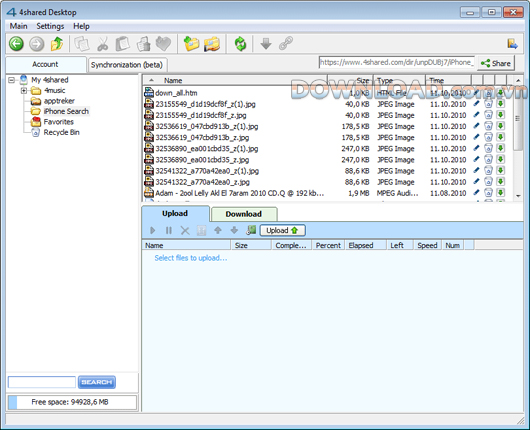Click the file list scroll up arrow
This screenshot has height=430, width=530.
tap(518, 80)
